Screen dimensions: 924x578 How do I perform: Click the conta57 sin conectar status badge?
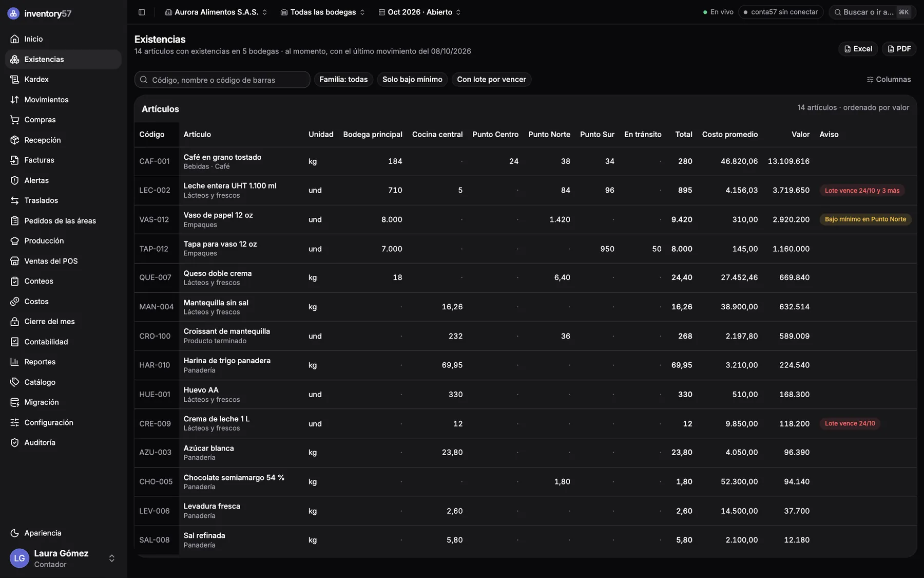(781, 12)
